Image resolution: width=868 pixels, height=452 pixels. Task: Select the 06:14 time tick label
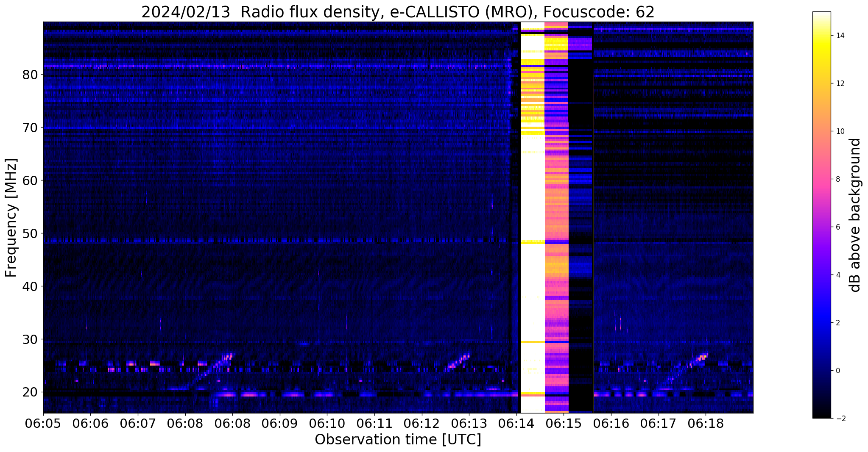pyautogui.click(x=516, y=423)
